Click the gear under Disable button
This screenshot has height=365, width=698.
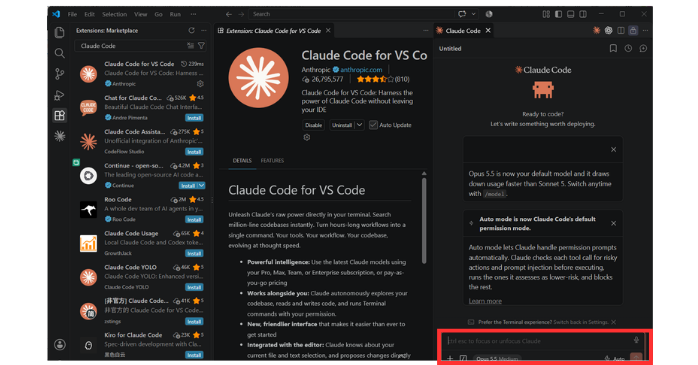point(307,138)
